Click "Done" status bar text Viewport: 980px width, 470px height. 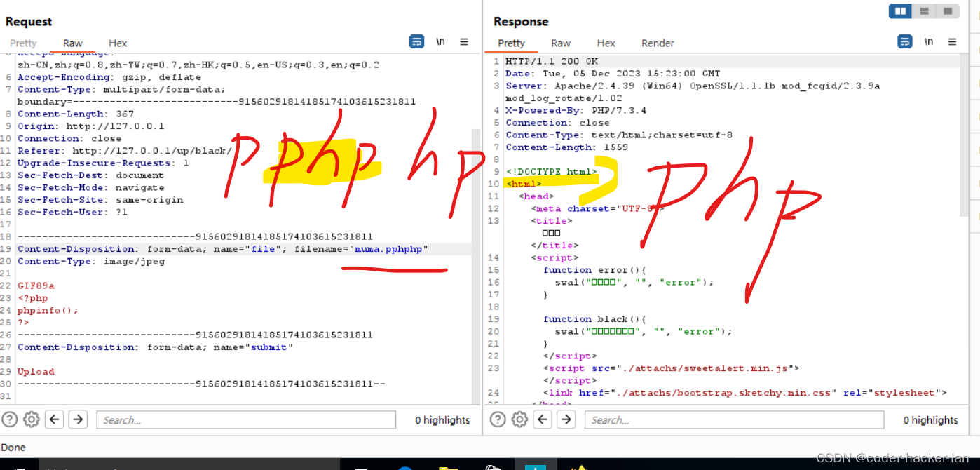point(13,447)
